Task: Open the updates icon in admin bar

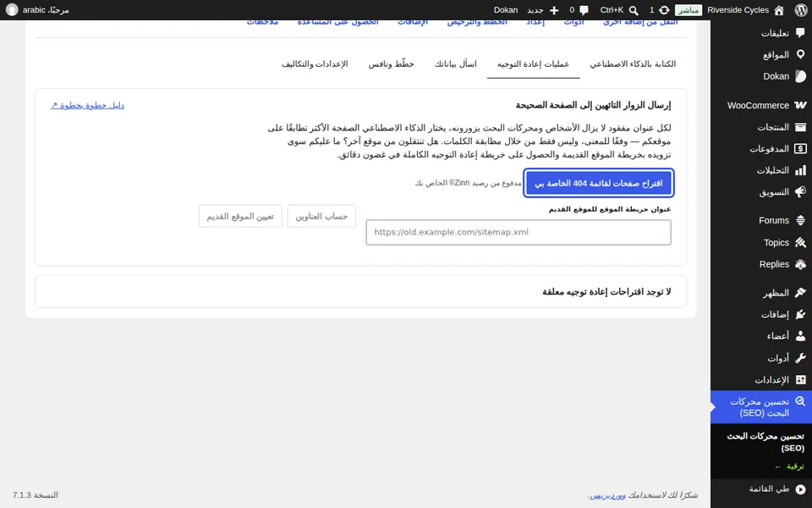Action: coord(664,10)
